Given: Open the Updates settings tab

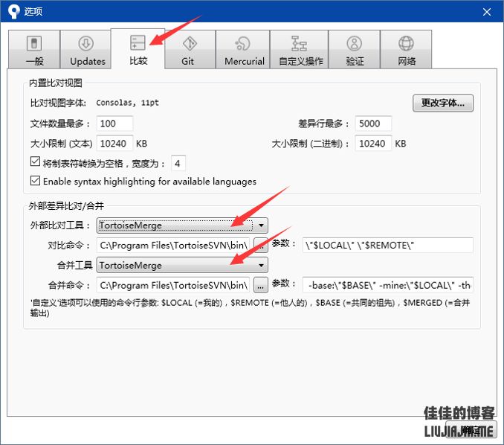Looking at the screenshot, I should 88,51.
